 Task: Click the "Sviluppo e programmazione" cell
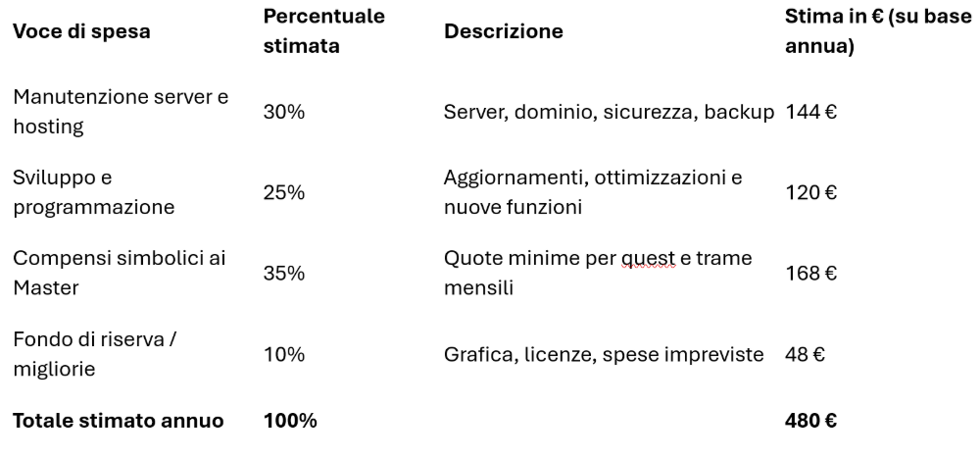point(93,192)
